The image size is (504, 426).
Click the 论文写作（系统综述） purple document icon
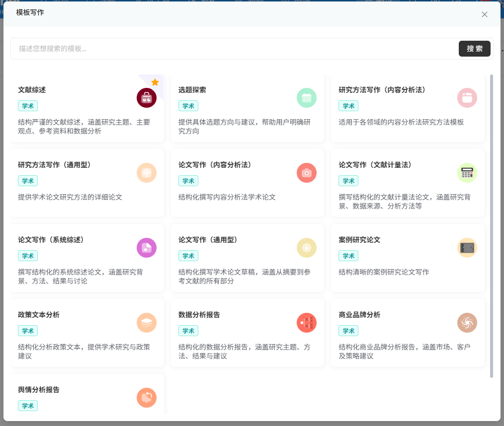147,248
